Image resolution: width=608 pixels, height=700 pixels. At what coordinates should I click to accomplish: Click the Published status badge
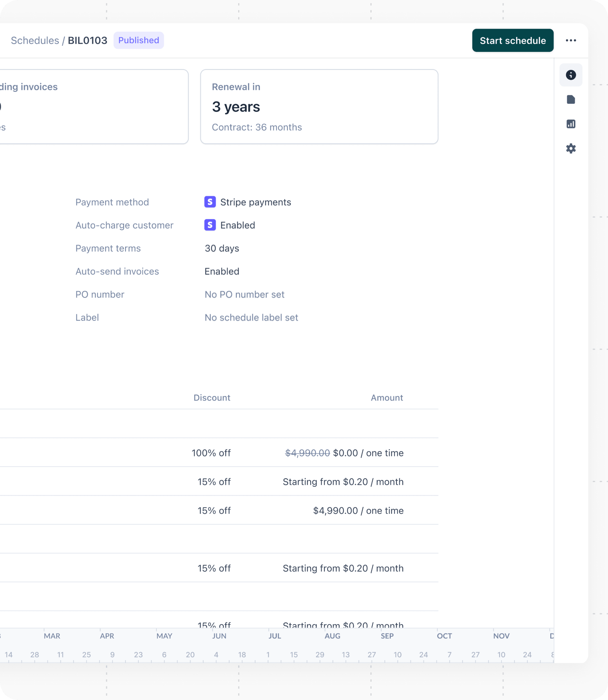pos(138,40)
